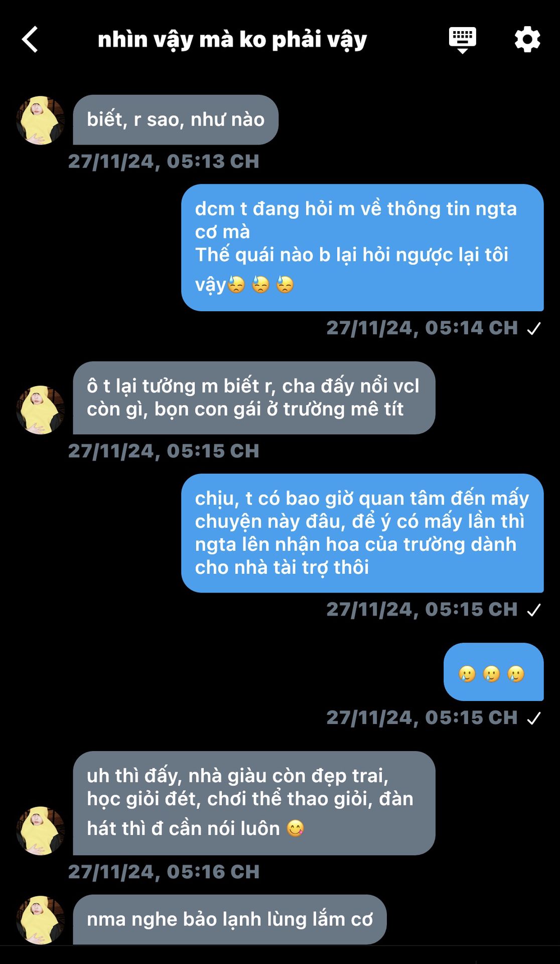Tap the checkmark beside the emoji message timestamp
Image resolution: width=560 pixels, height=964 pixels.
coord(534,718)
